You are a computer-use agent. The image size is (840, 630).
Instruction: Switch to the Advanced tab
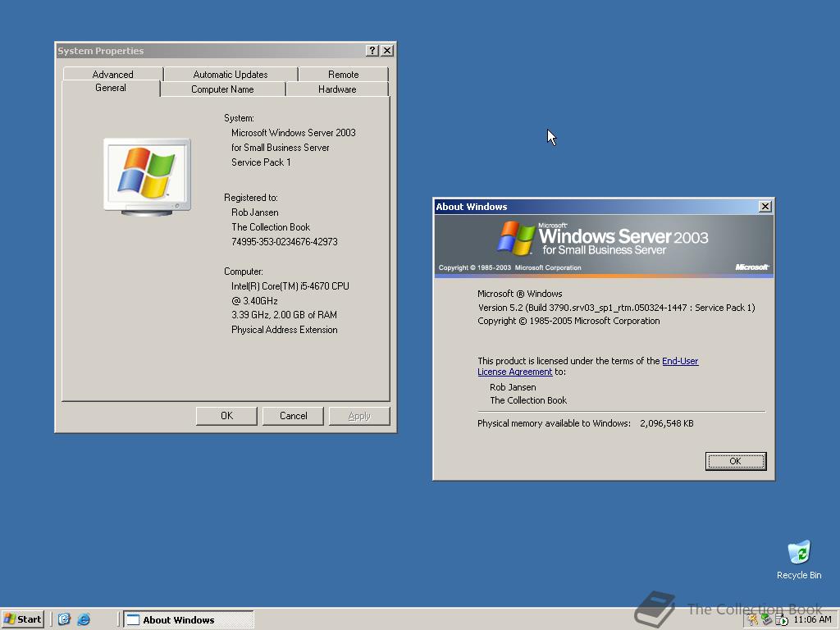coord(112,74)
